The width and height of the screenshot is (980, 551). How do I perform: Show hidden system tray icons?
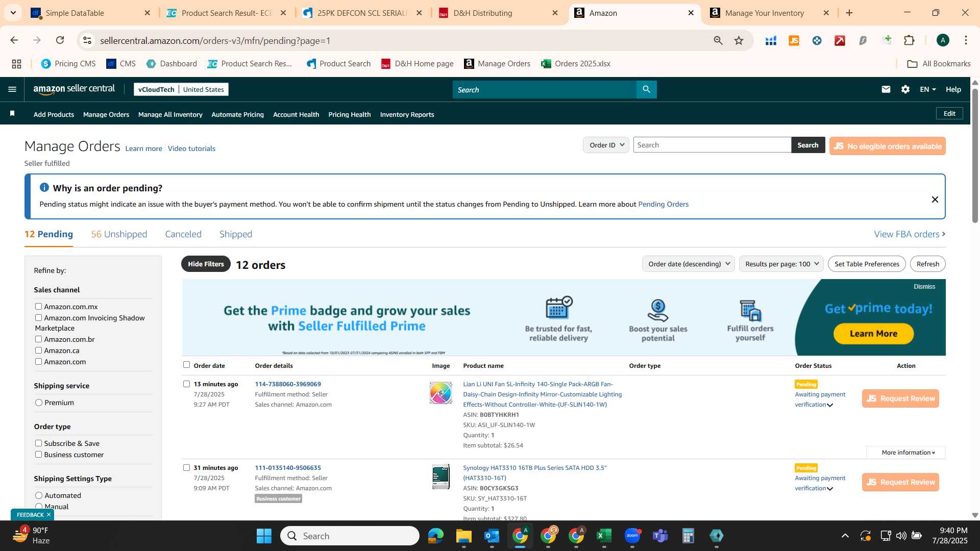point(845,536)
